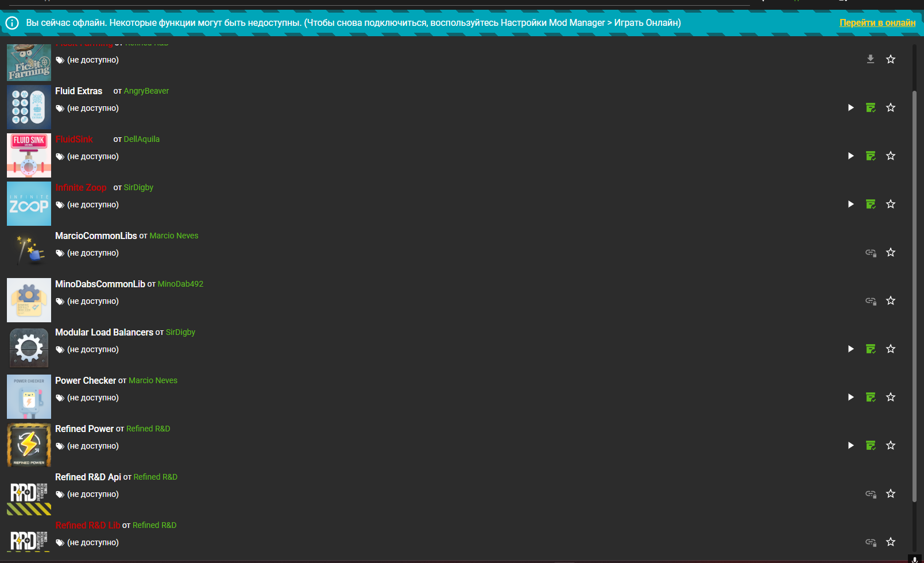This screenshot has width=924, height=563.
Task: Star the Modular Load Balancers mod
Action: tap(891, 349)
